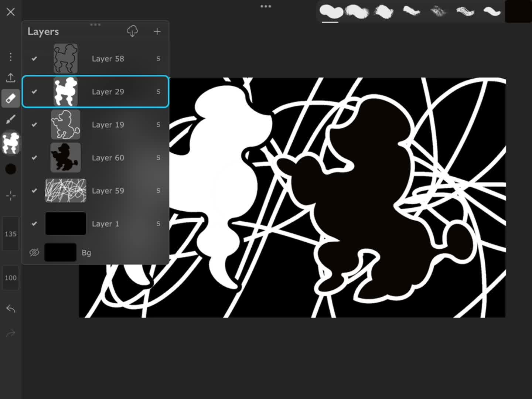The image size is (532, 399).
Task: Toggle visibility checkmark of Layer 59
Action: (x=34, y=191)
